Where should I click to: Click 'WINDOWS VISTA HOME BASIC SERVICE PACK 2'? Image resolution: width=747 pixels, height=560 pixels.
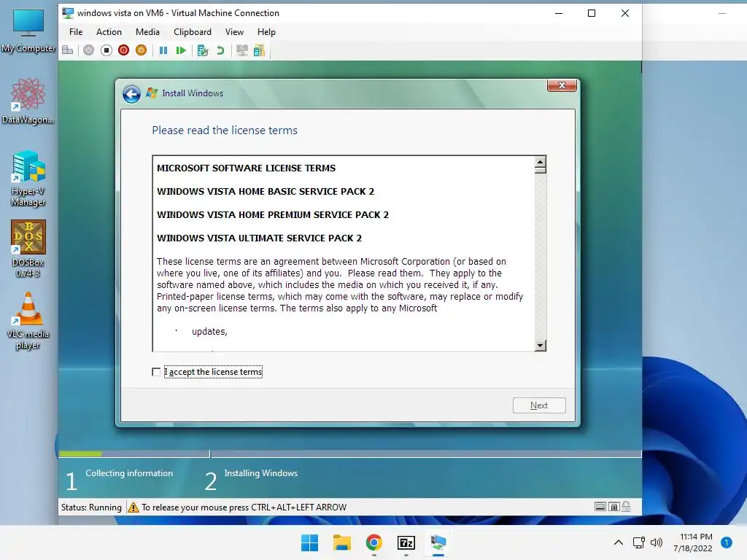266,192
